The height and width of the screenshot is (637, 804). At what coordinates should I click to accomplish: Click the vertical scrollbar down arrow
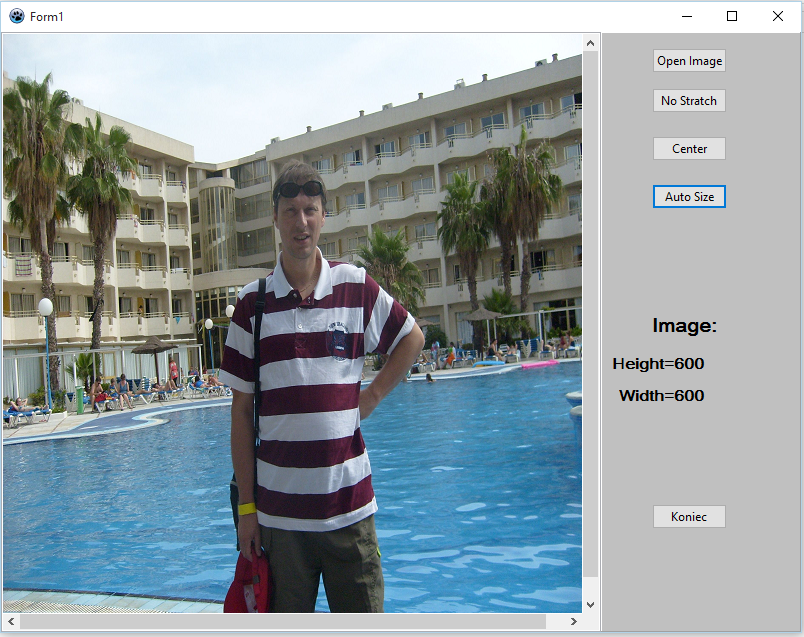590,605
